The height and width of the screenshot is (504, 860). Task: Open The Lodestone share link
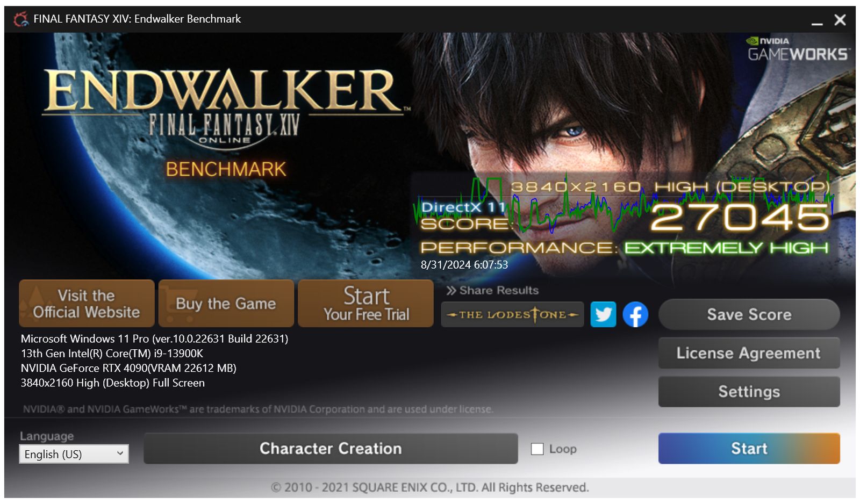(x=512, y=314)
